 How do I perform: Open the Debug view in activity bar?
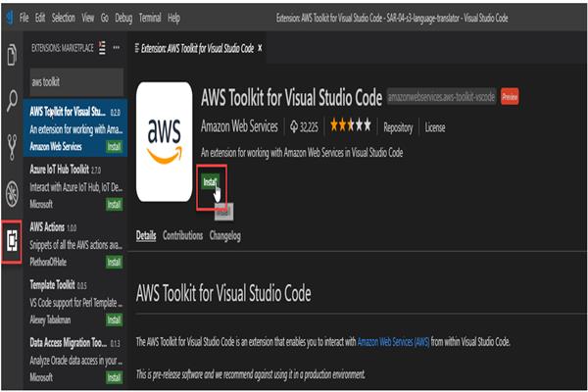[x=13, y=192]
